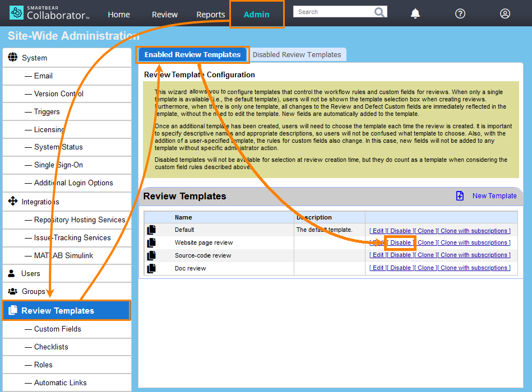Viewport: 532px width, 392px height.
Task: Select the Enabled Review Templates tab
Action: pyautogui.click(x=192, y=55)
